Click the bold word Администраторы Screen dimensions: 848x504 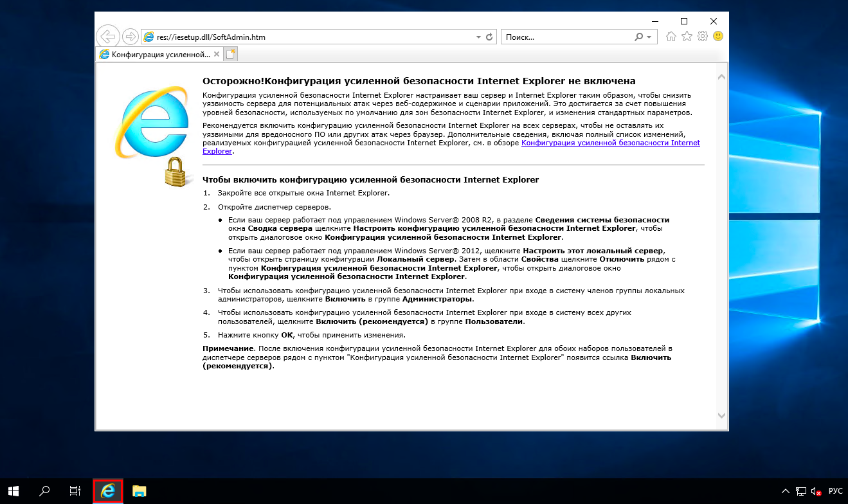point(438,299)
